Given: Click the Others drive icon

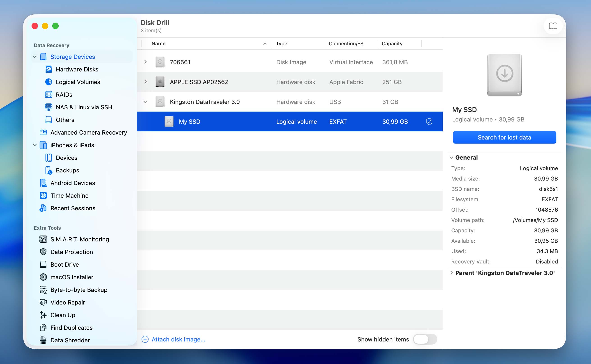Looking at the screenshot, I should pyautogui.click(x=49, y=120).
